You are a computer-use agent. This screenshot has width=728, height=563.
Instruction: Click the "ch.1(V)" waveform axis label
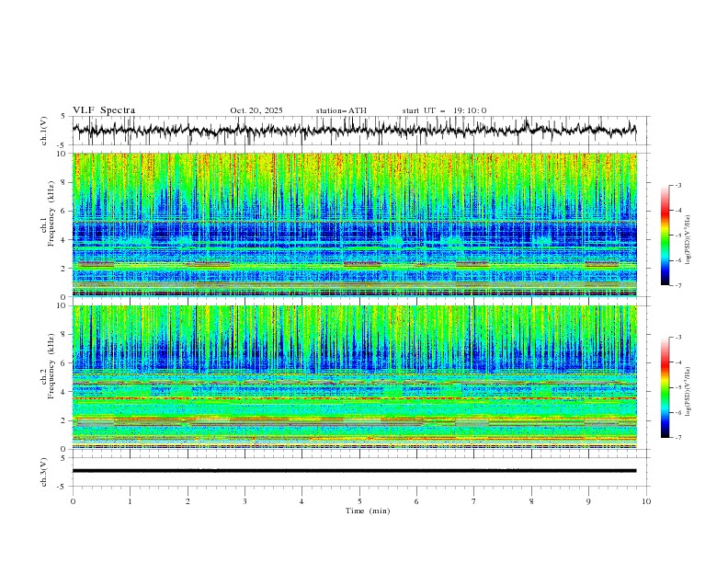[x=44, y=131]
